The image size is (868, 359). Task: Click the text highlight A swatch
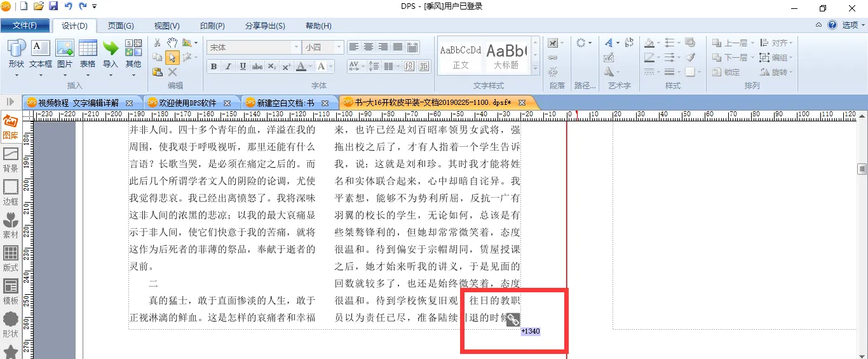322,66
